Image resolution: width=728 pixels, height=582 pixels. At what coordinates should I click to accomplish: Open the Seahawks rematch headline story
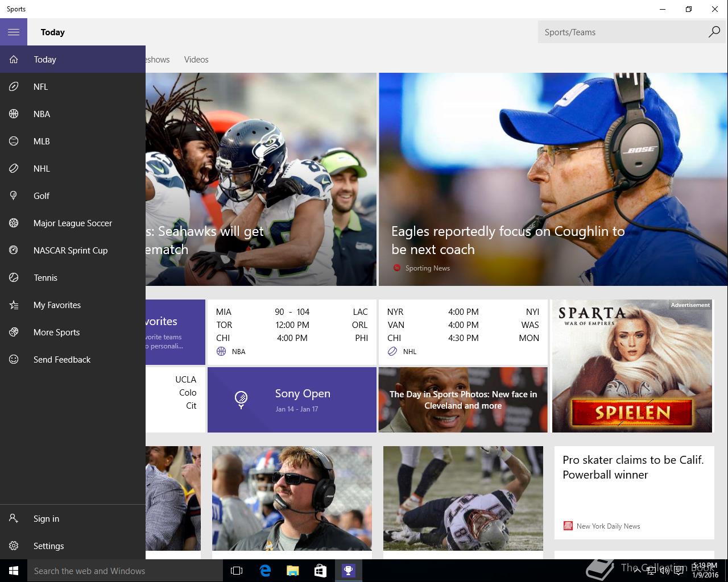[261, 179]
